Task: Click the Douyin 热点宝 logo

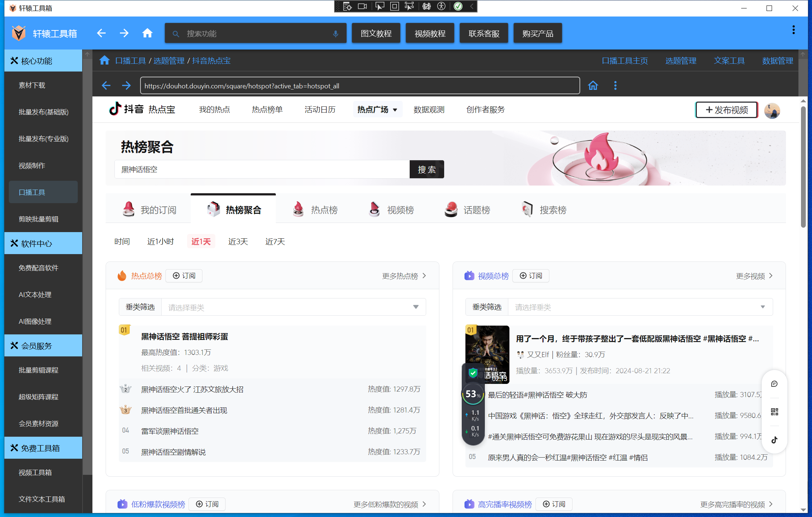Action: pyautogui.click(x=143, y=109)
